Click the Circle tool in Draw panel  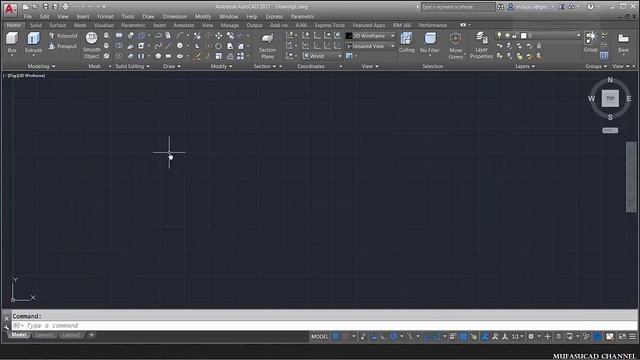pos(180,46)
